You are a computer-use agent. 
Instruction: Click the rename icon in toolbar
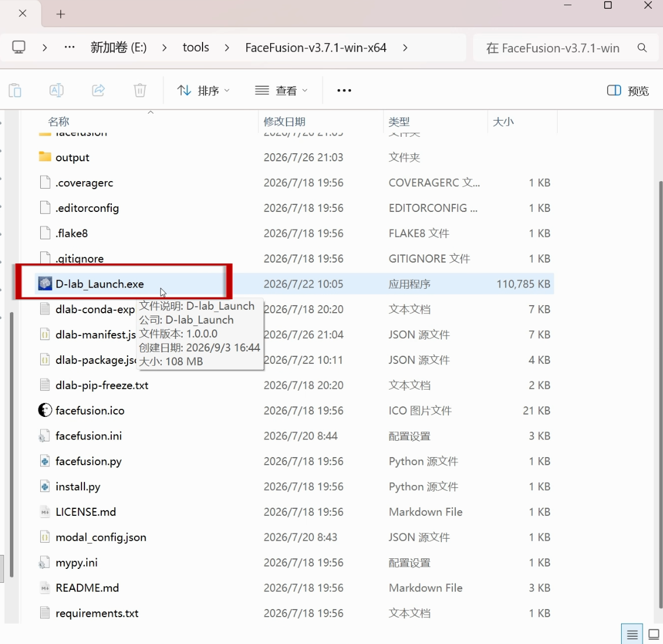[56, 90]
